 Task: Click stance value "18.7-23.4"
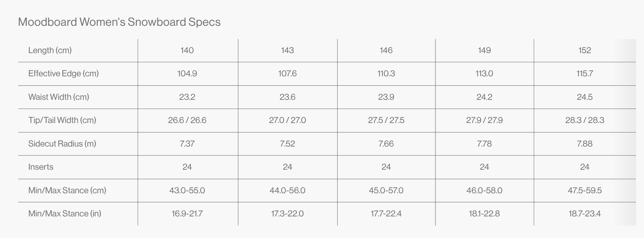[x=584, y=213]
